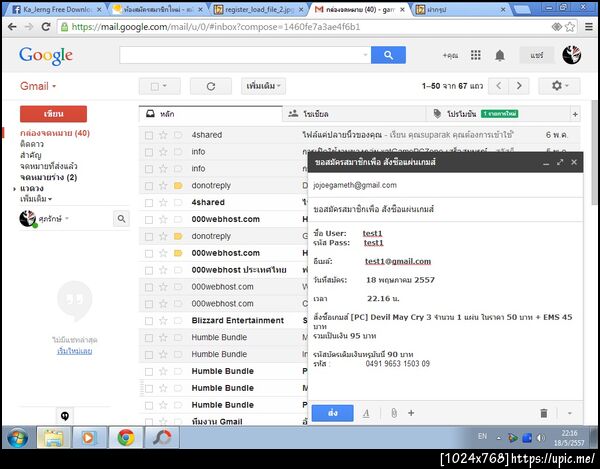Open formatting options icon in compose window

[x=366, y=413]
